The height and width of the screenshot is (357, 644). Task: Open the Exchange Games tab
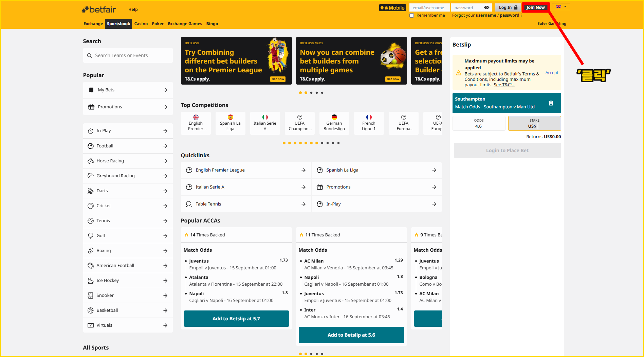185,24
